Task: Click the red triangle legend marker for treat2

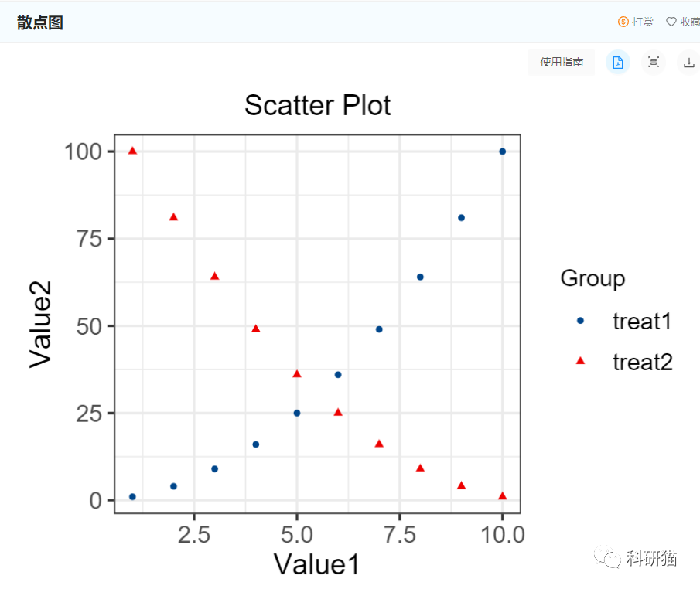Action: (x=579, y=361)
